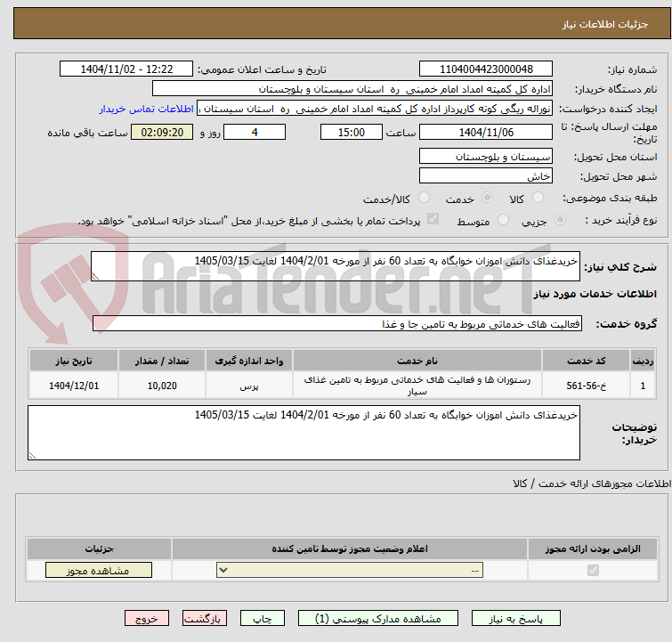Click the چاپ print button
Screen dimensions: 672x642
click(263, 619)
